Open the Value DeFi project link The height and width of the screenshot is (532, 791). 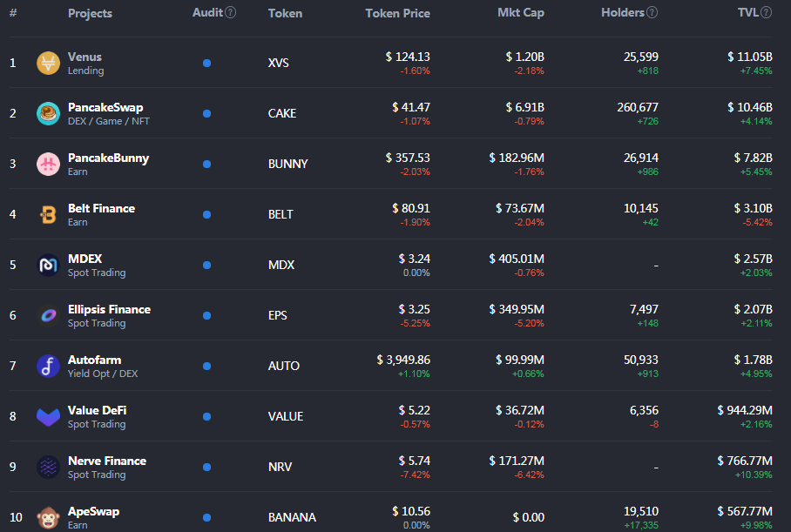pyautogui.click(x=98, y=410)
